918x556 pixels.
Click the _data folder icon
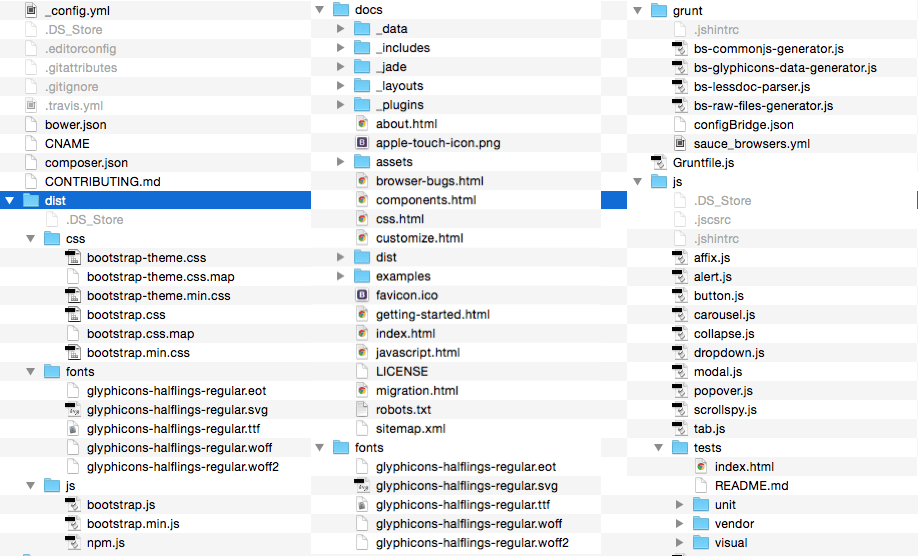pos(362,29)
